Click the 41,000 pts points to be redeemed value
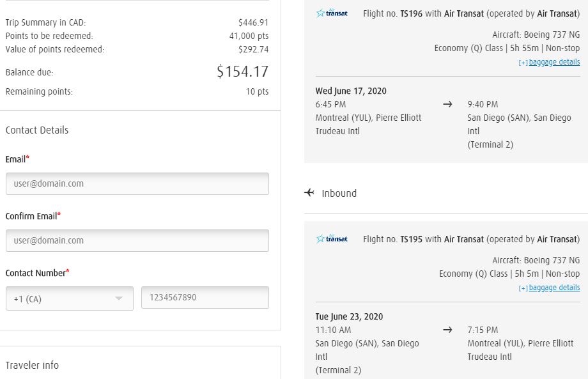The height and width of the screenshot is (379, 588). (249, 36)
